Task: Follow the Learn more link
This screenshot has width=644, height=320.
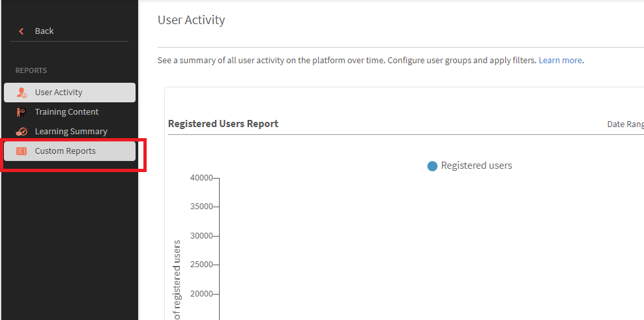Action: (560, 61)
